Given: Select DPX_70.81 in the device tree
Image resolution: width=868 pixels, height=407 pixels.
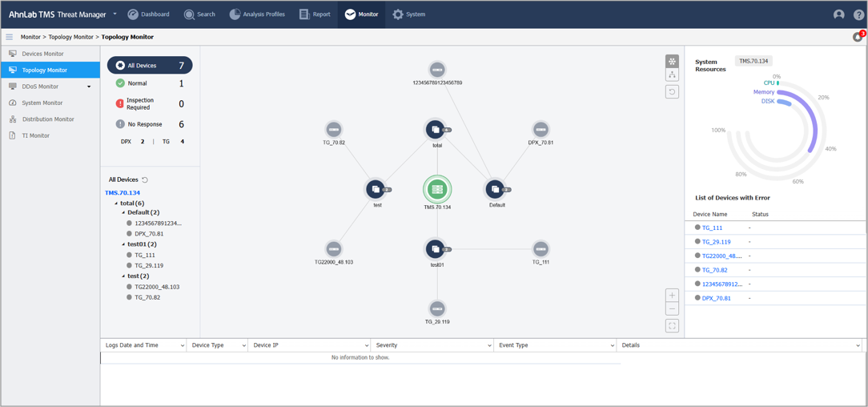Looking at the screenshot, I should [x=150, y=234].
